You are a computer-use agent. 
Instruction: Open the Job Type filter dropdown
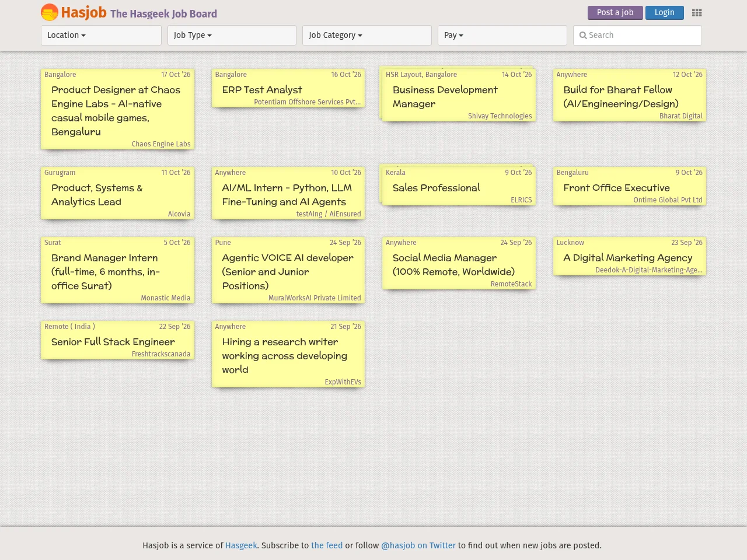[x=232, y=35]
